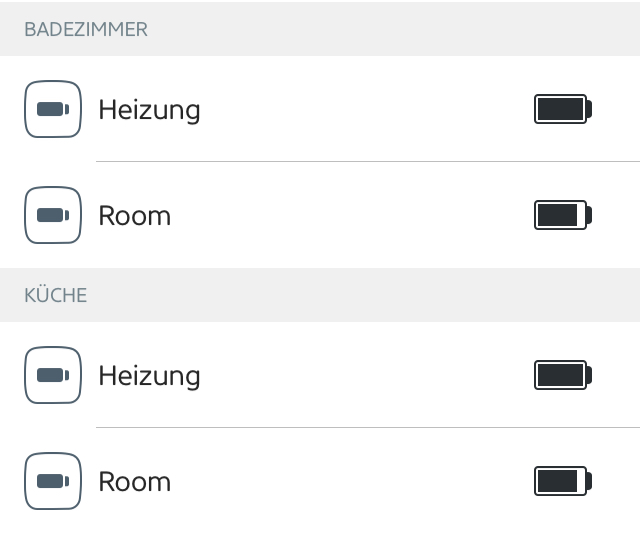Image resolution: width=640 pixels, height=533 pixels.
Task: Check battery icon for Badezimmer Room
Action: [563, 215]
